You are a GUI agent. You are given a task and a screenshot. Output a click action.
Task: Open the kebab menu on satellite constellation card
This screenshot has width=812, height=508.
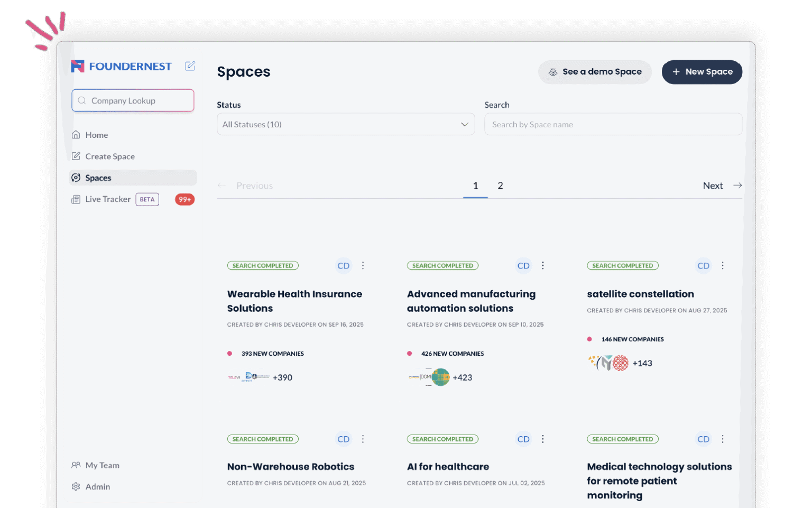(723, 265)
